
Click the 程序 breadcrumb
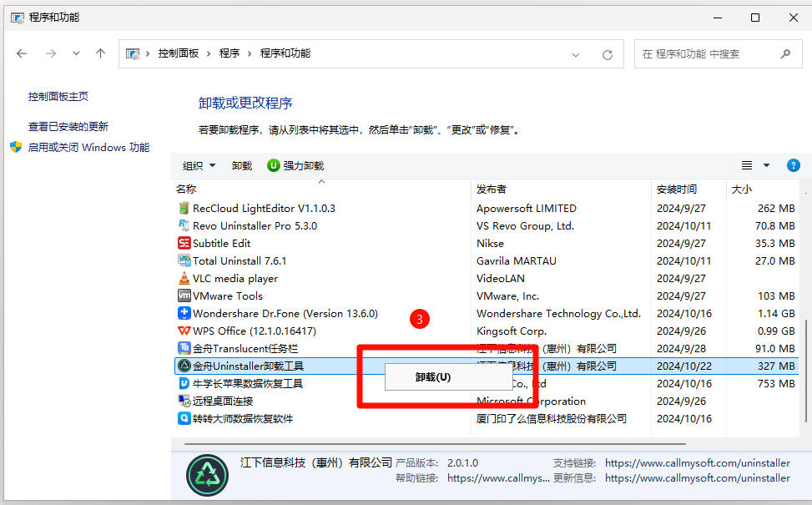tap(229, 53)
